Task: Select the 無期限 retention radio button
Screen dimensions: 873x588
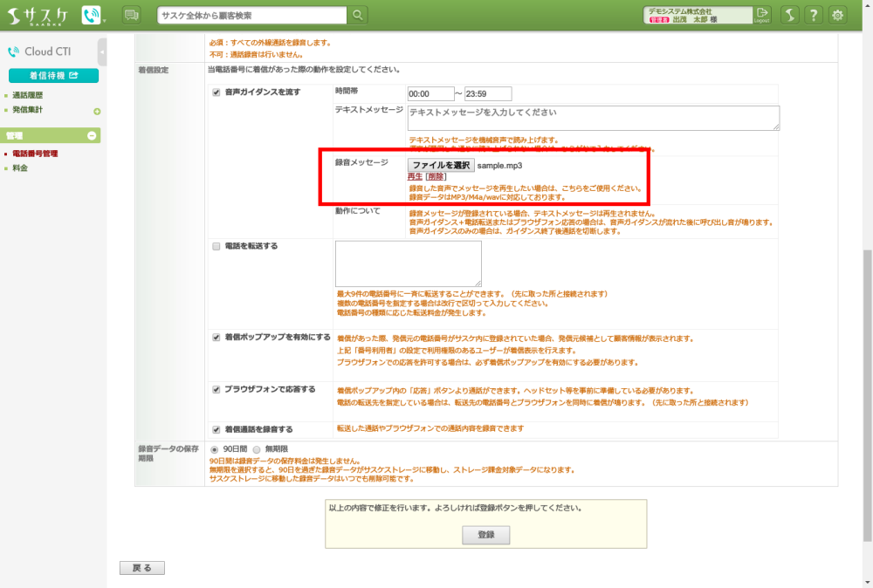Action: click(257, 448)
